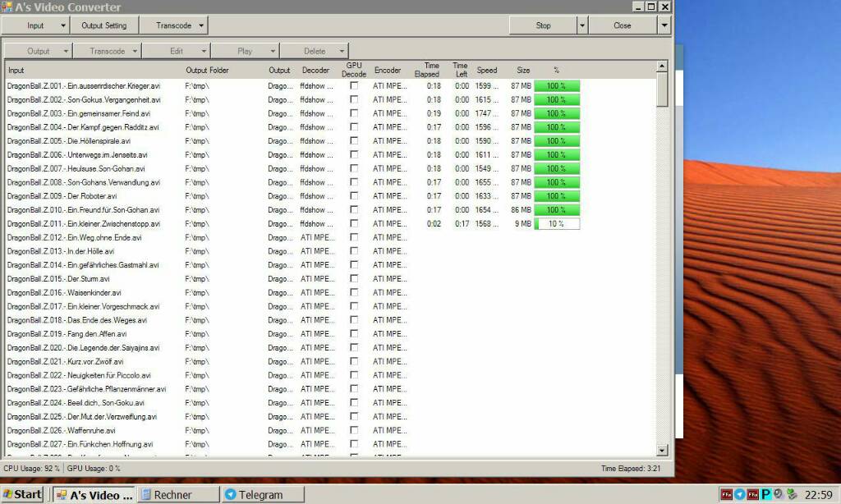Switch to Rechner calculator in the taskbar
841x504 pixels.
(177, 494)
